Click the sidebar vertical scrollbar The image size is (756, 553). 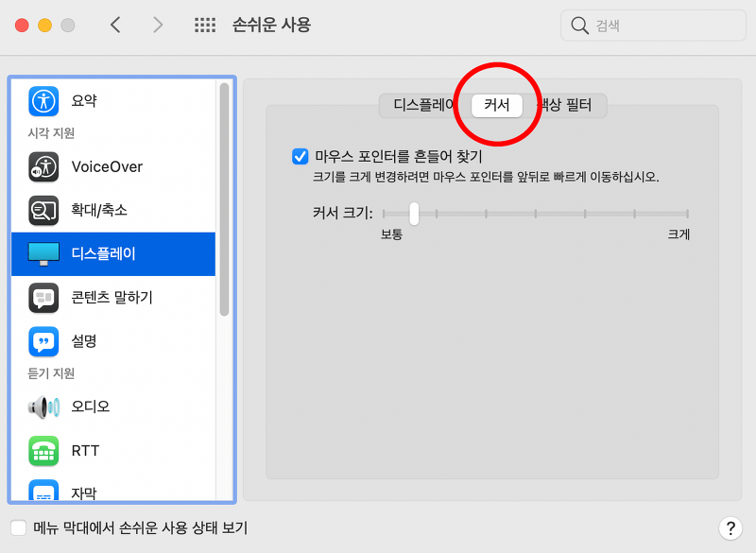[224, 200]
